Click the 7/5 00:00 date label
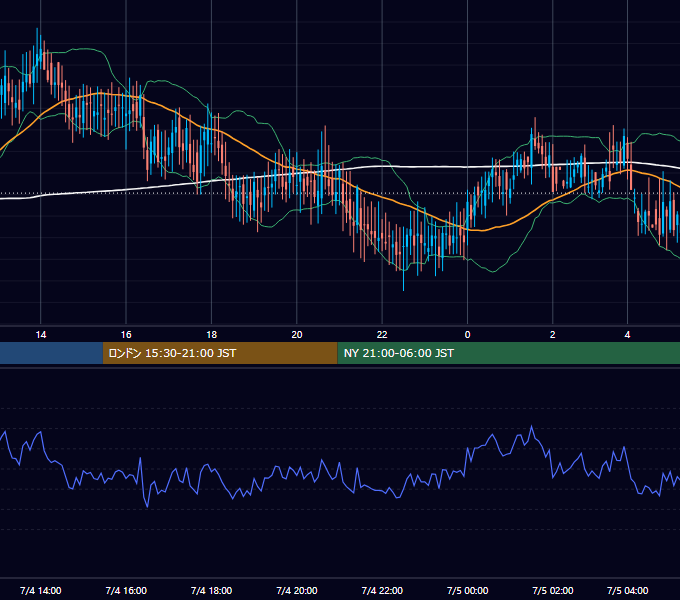Viewport: 680px width, 600px height. (x=468, y=590)
